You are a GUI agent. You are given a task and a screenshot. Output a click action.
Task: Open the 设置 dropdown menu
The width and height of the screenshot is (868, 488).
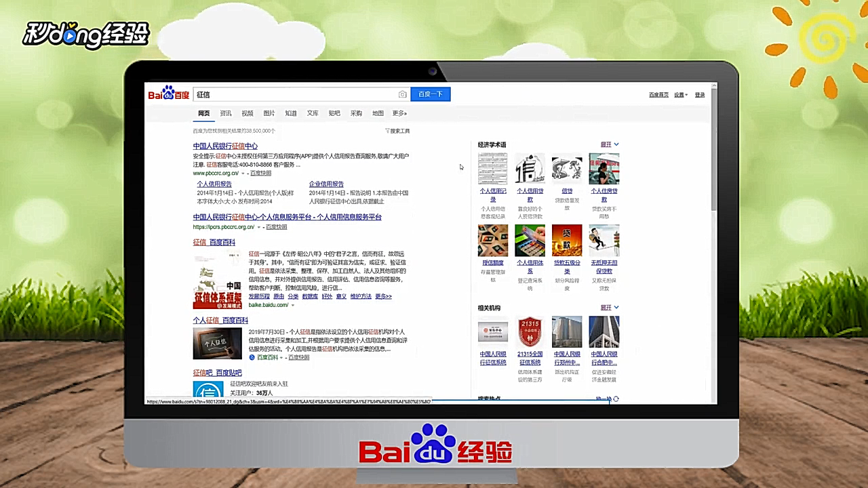pos(681,95)
